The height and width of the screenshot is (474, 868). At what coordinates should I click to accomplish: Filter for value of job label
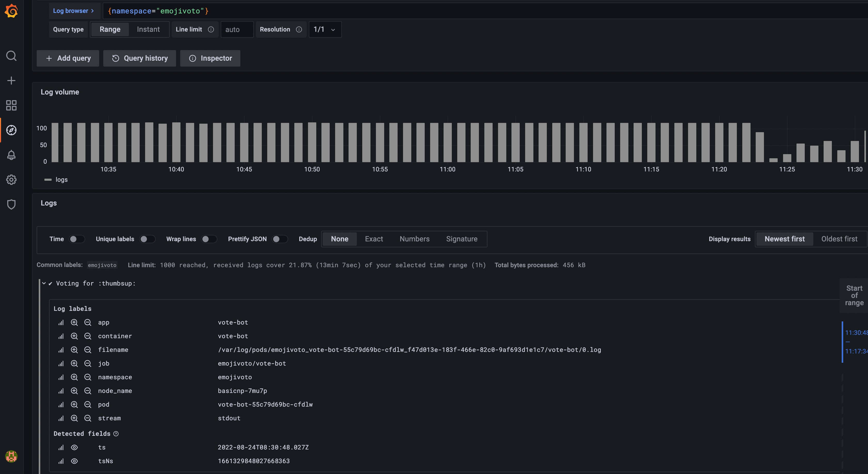click(x=74, y=364)
